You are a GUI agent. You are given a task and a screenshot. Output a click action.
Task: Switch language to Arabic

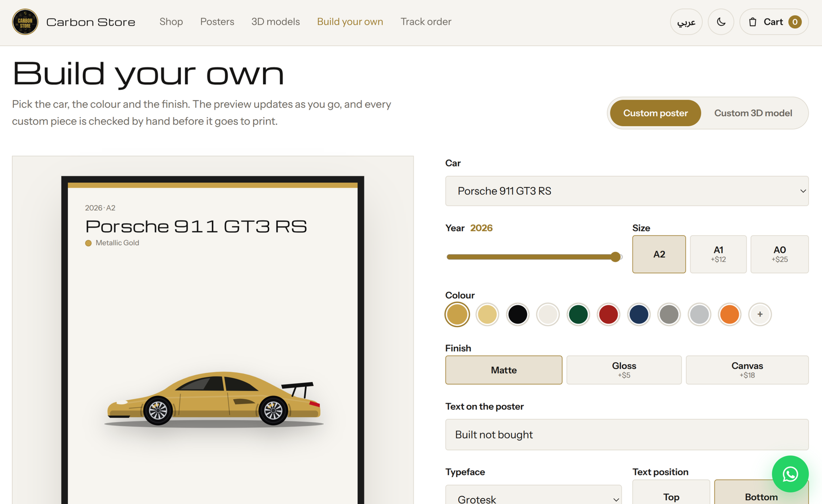point(686,22)
